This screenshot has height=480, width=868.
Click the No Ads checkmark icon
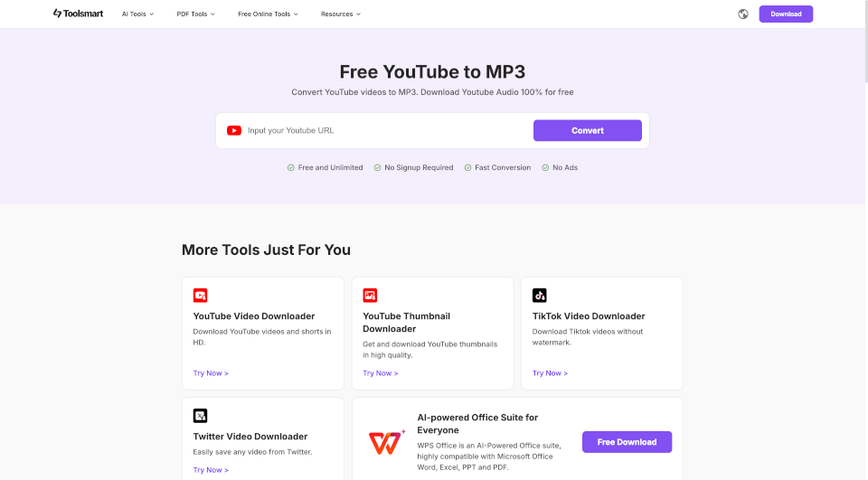pyautogui.click(x=545, y=168)
